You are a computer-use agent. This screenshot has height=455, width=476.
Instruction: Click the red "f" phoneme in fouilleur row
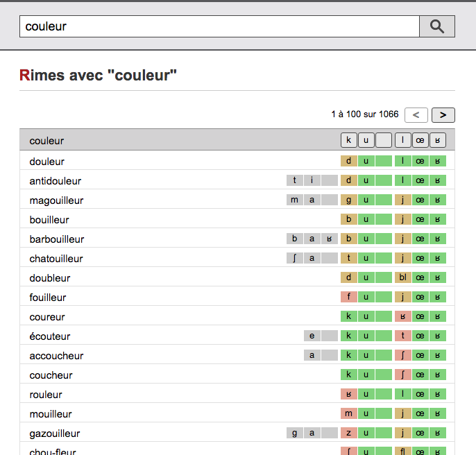tap(349, 297)
